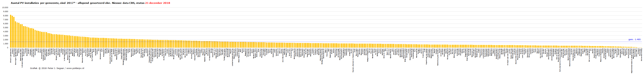Click the y-axis value '8.000'
Viewport: 644px width, 75px height.
(x=6, y=16)
